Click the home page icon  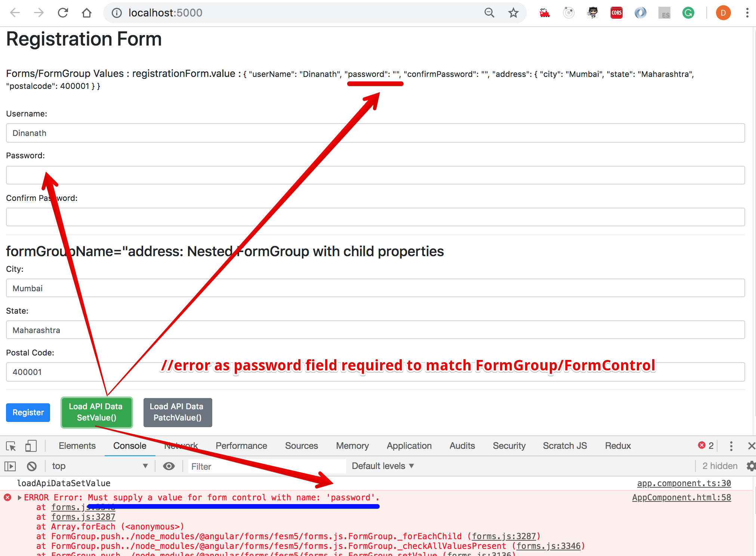[87, 13]
